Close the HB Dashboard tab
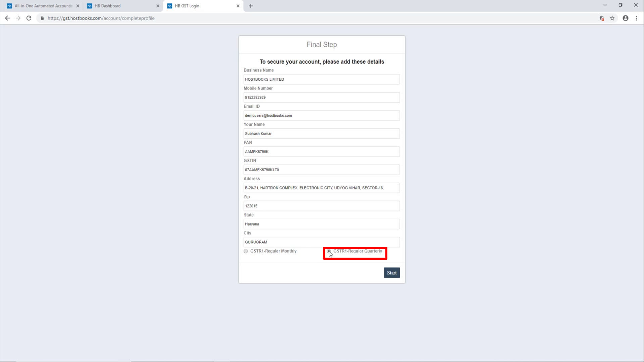Image resolution: width=644 pixels, height=362 pixels. click(x=158, y=6)
